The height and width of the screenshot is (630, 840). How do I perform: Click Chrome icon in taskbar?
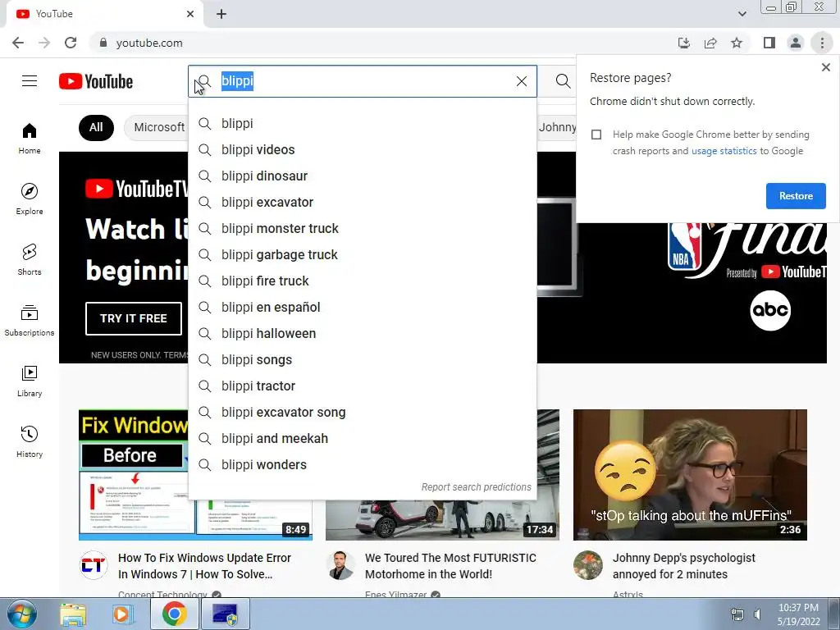tap(174, 614)
